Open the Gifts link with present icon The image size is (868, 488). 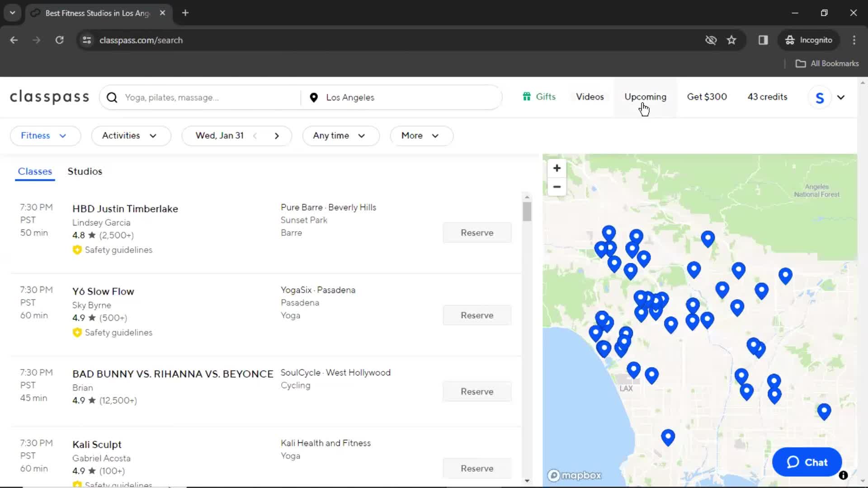click(539, 97)
